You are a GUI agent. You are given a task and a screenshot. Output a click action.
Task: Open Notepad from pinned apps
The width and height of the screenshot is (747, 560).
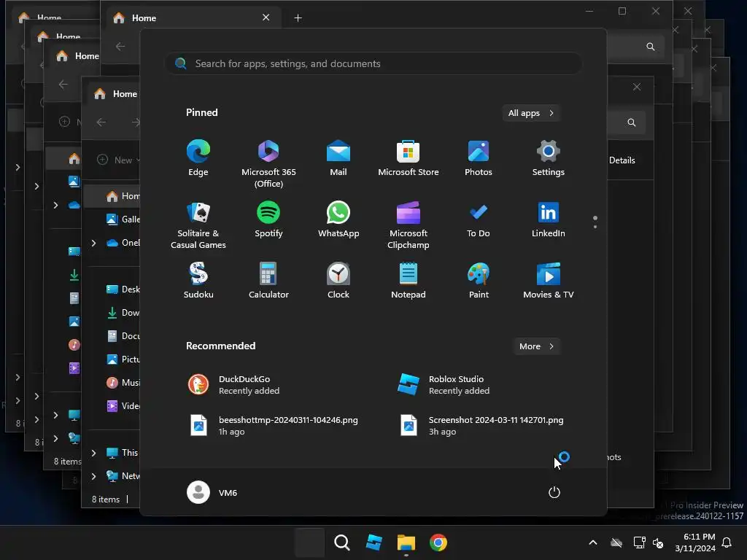pos(409,281)
